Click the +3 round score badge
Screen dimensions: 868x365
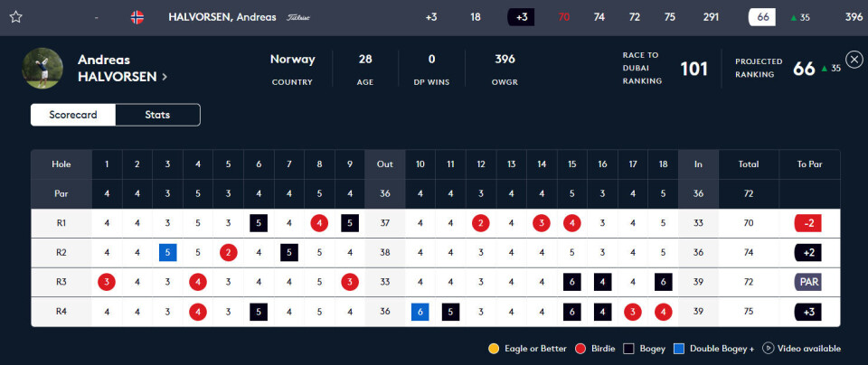point(520,17)
